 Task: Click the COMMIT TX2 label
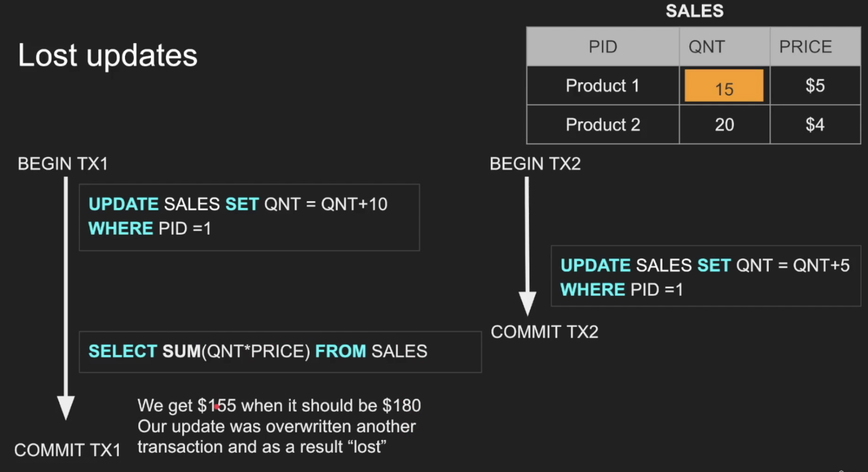[x=545, y=332]
